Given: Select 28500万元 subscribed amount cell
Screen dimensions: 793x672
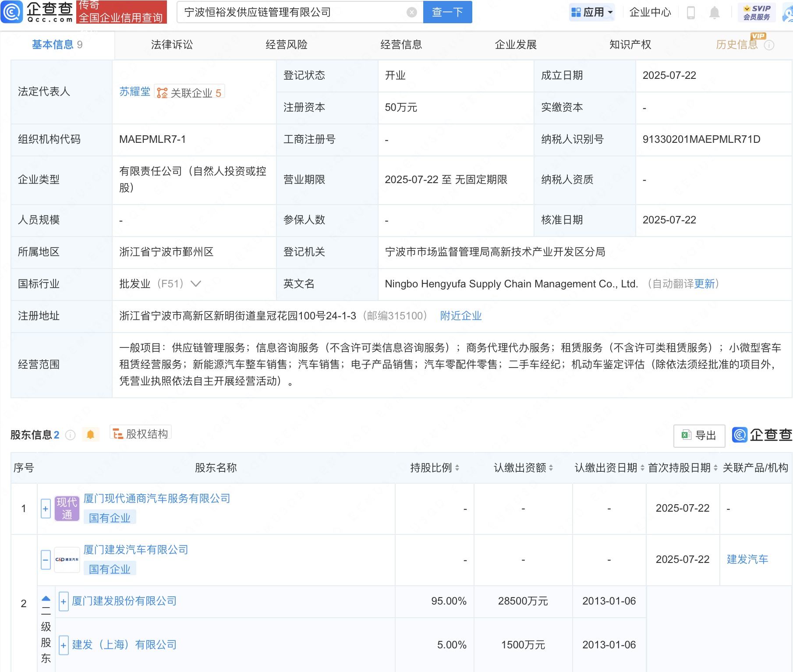Looking at the screenshot, I should [x=523, y=601].
